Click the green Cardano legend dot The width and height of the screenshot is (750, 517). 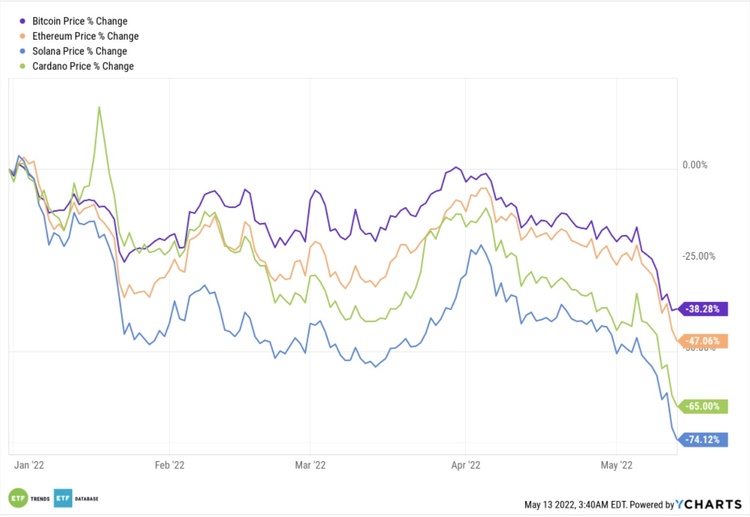(23, 66)
